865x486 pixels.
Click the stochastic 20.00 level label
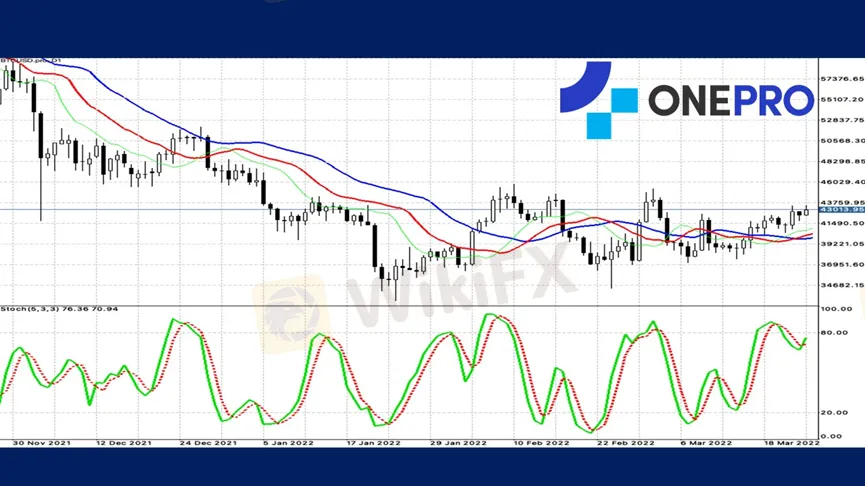[x=834, y=412]
